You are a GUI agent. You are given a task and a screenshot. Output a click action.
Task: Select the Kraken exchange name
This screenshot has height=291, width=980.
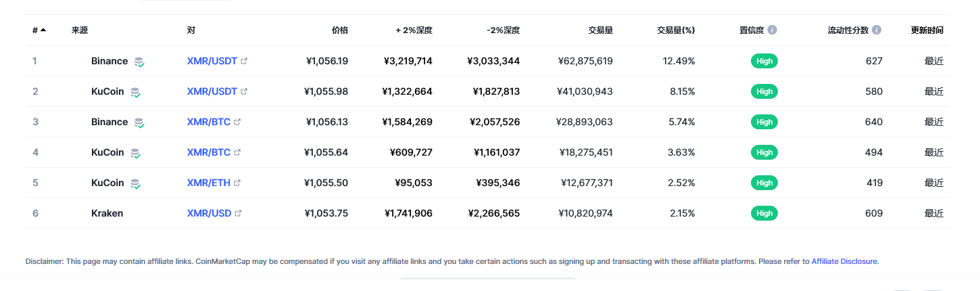pyautogui.click(x=107, y=213)
